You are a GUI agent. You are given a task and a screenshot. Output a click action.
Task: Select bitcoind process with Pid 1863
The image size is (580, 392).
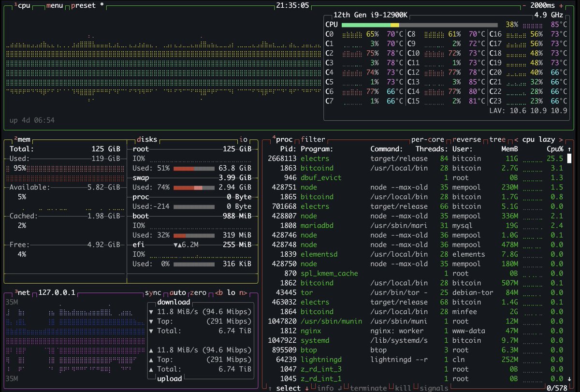pos(414,168)
